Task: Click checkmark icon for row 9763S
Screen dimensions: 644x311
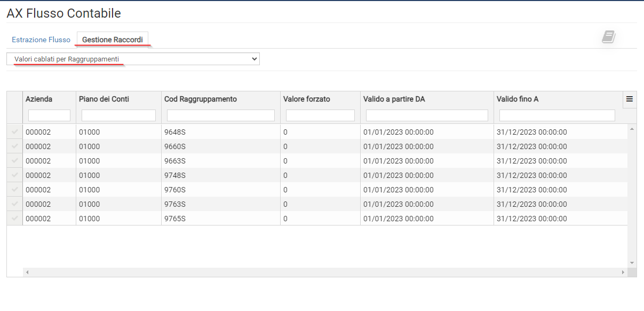Action: coord(15,204)
